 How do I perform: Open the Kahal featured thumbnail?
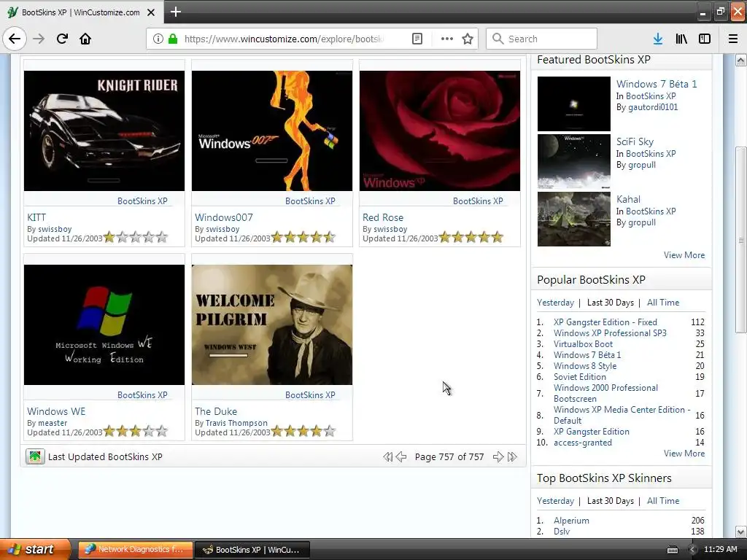[x=573, y=219]
